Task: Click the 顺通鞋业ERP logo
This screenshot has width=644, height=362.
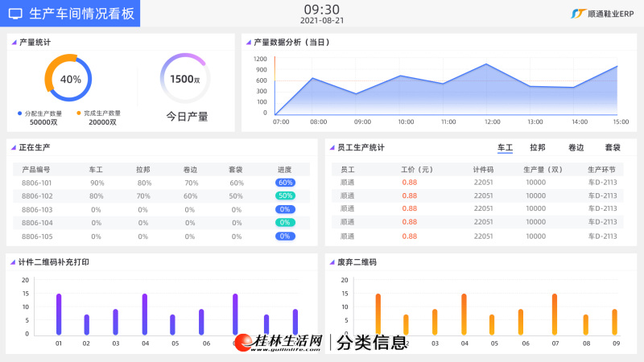Action: click(602, 14)
